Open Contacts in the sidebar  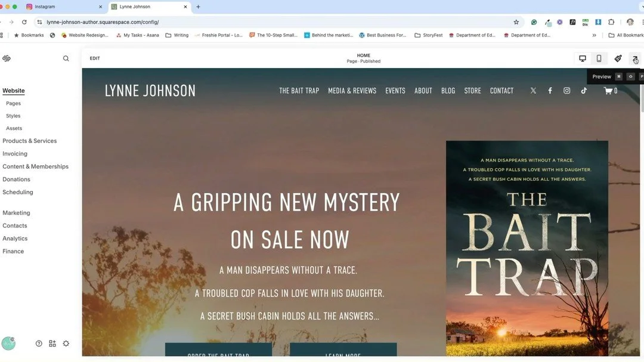(x=15, y=225)
